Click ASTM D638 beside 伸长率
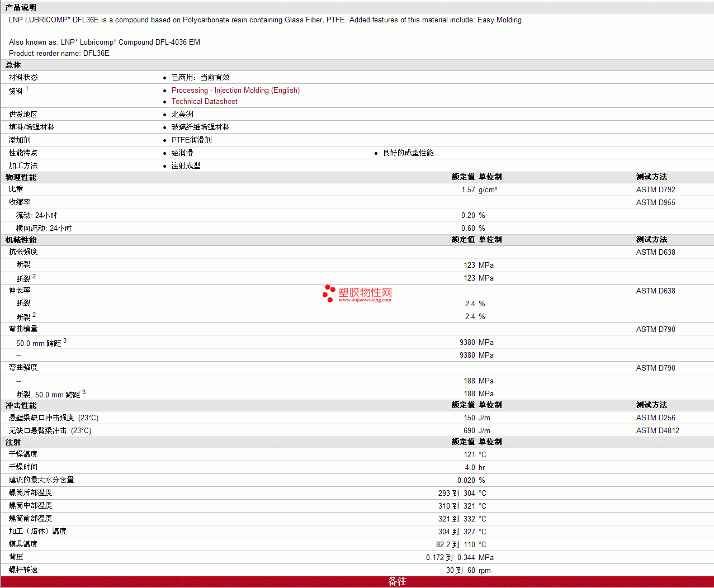 (655, 291)
